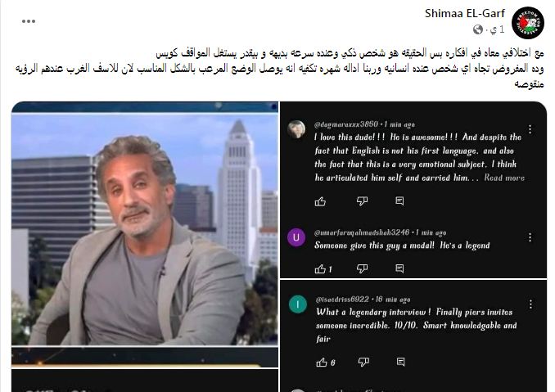
Task: Open the post options three-dot menu
Action: click(x=29, y=21)
